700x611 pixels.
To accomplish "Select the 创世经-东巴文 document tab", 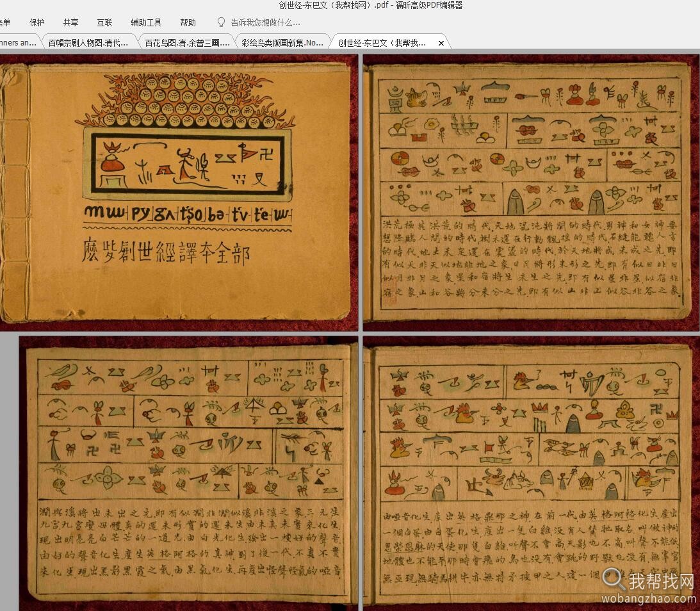I will click(382, 43).
